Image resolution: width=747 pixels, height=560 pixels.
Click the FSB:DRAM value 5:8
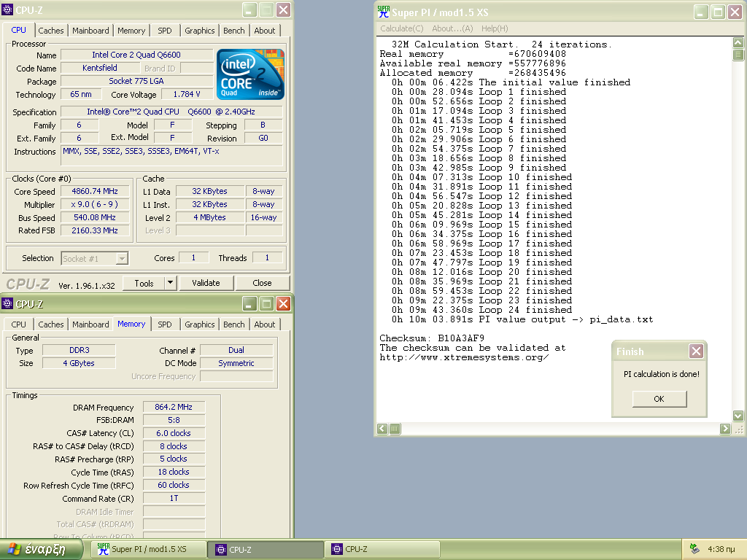tap(174, 420)
